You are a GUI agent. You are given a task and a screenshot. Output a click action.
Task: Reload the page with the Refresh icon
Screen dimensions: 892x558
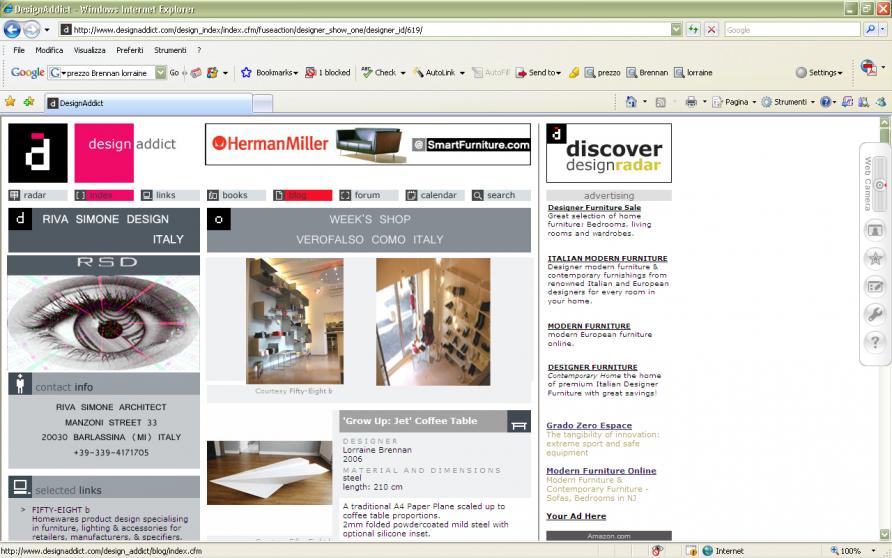tap(693, 30)
